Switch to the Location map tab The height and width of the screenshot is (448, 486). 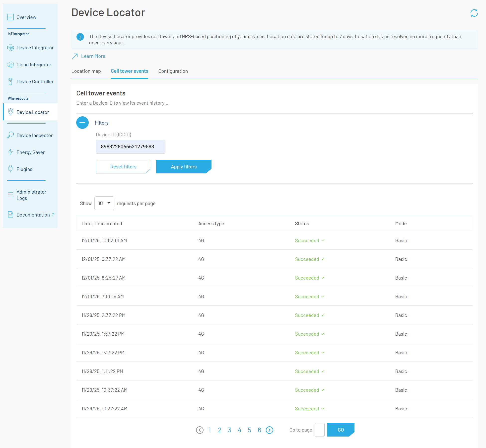(86, 71)
